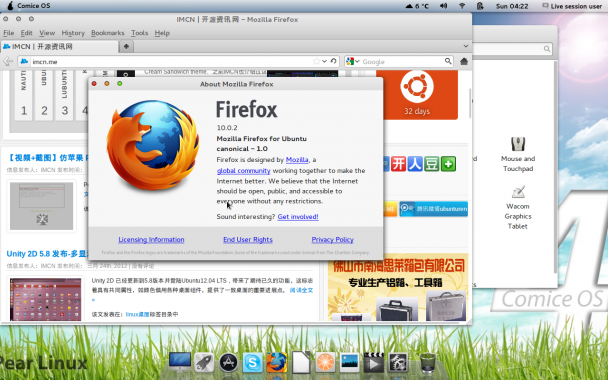
Task: Click the green plus share icon
Action: tap(448, 164)
